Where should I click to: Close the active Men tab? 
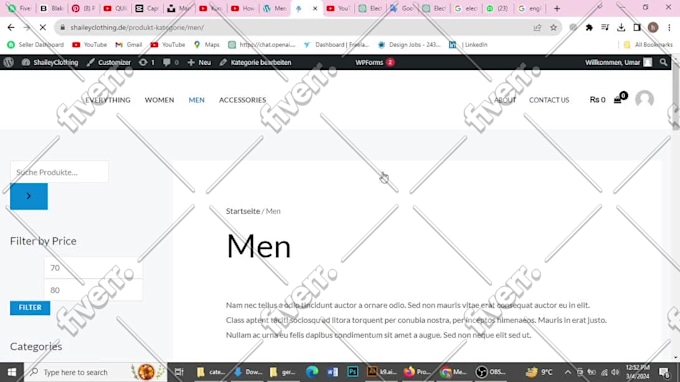coord(315,8)
